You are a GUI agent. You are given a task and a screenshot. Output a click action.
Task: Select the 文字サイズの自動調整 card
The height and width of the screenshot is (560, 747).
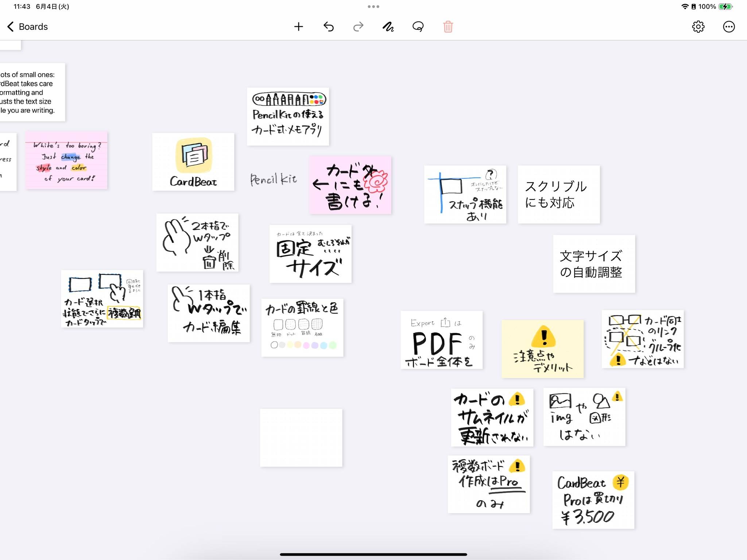click(594, 264)
